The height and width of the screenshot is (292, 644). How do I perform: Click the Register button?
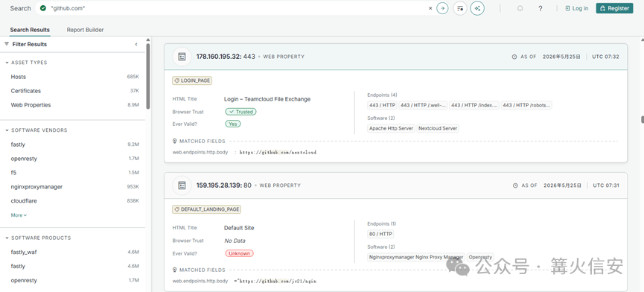point(614,8)
